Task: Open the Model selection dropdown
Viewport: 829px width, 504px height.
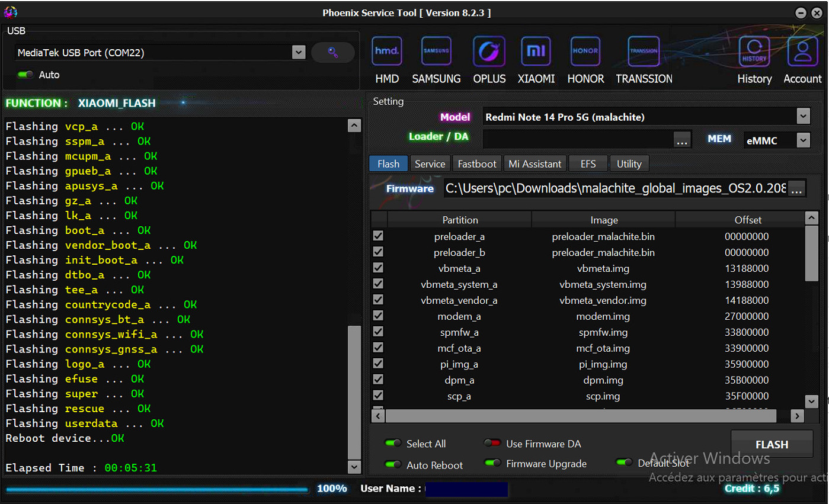Action: point(803,117)
